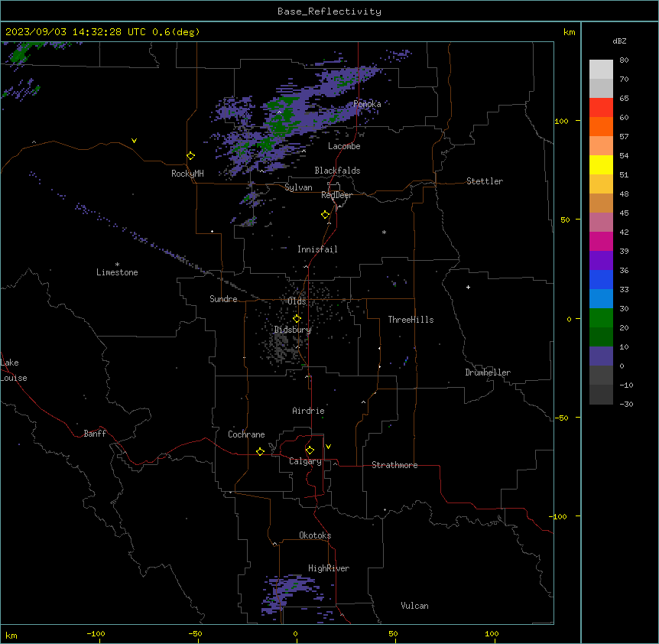Click the light gray swatch between 80 and 70
Image resolution: width=659 pixels, height=644 pixels.
point(601,70)
